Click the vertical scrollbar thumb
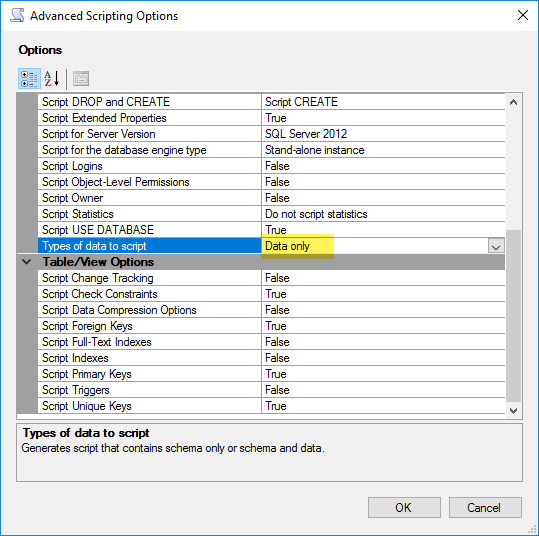Viewport: 539px width, 536px height. (513, 316)
